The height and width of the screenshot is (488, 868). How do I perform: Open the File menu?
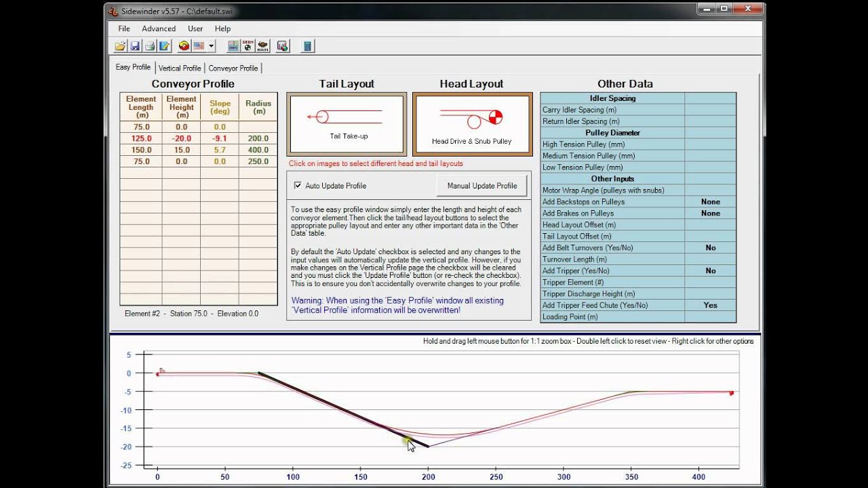[124, 28]
